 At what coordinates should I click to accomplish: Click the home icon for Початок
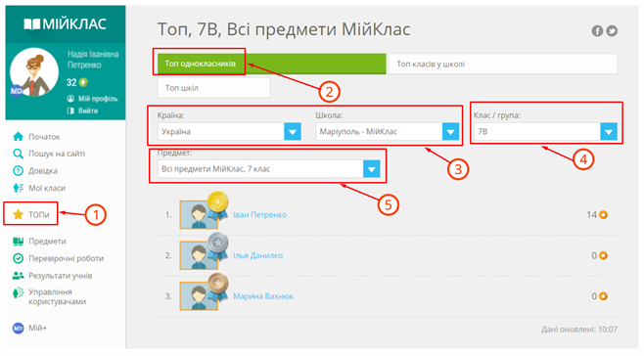(x=18, y=136)
